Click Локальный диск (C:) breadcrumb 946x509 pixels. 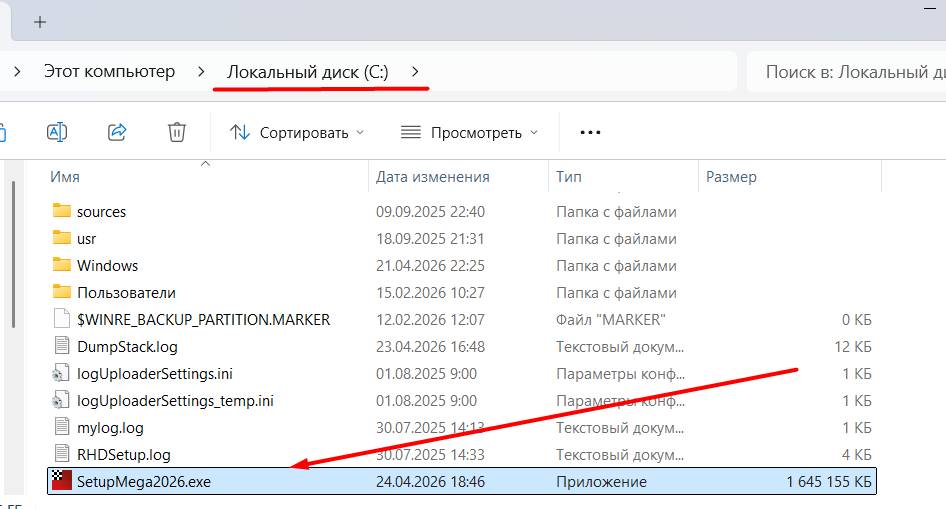(x=307, y=72)
